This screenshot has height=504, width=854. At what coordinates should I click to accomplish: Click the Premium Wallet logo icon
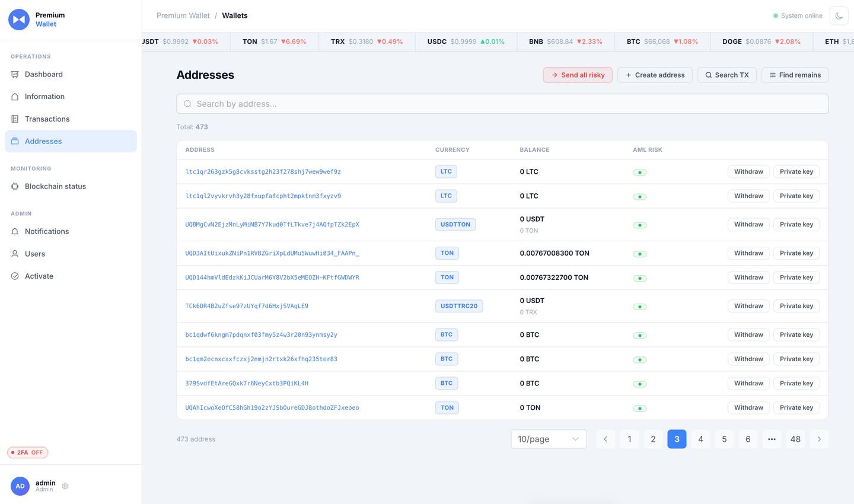point(19,20)
